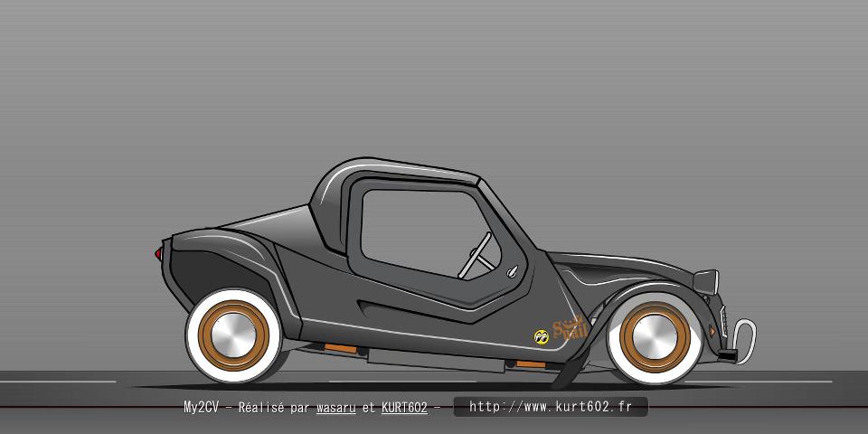Click the small orange front turn signal
Image resolution: width=868 pixels, height=434 pixels.
[x=712, y=331]
